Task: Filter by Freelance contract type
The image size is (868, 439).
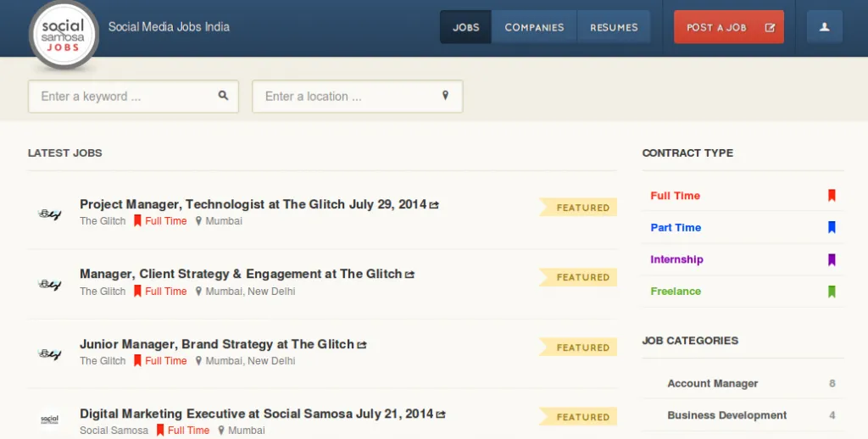Action: pos(676,292)
